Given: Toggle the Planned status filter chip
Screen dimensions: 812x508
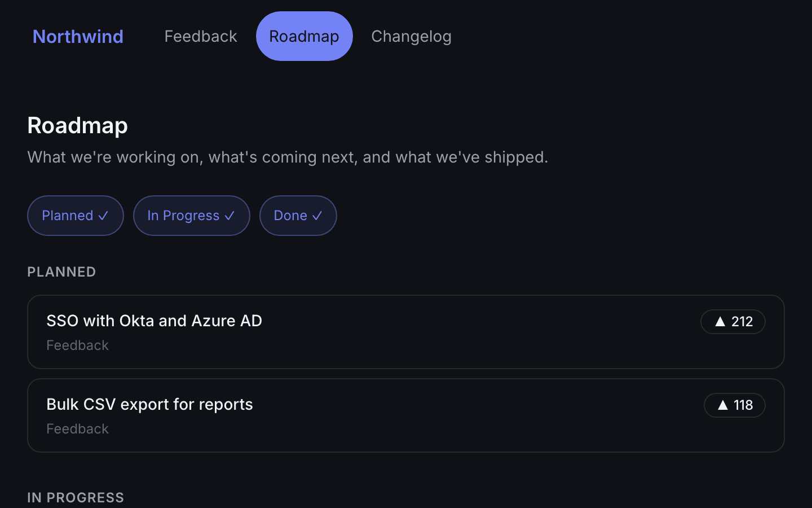Looking at the screenshot, I should coord(76,216).
